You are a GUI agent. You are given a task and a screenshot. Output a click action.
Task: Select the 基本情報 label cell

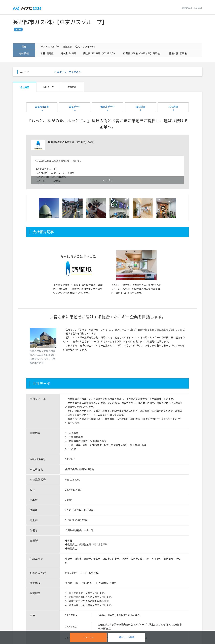coord(24,53)
